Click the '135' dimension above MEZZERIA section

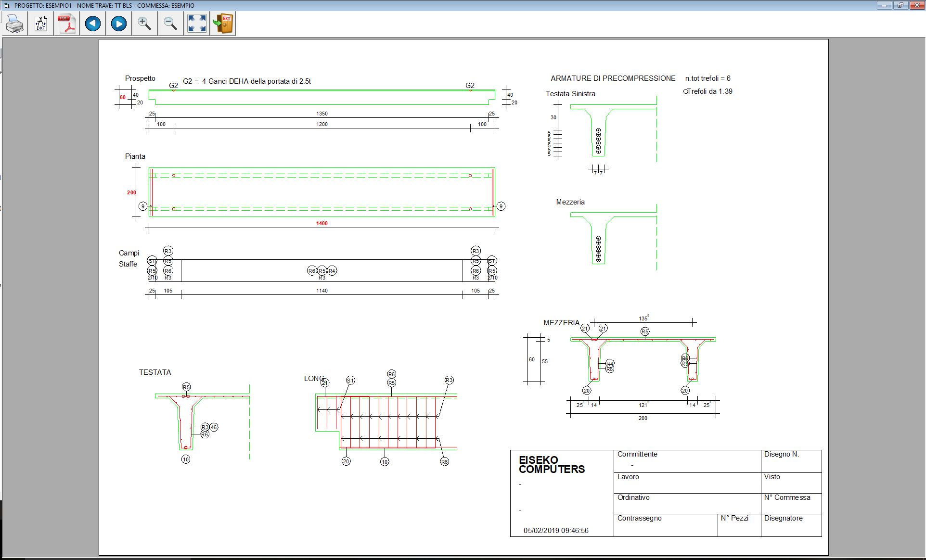point(643,318)
